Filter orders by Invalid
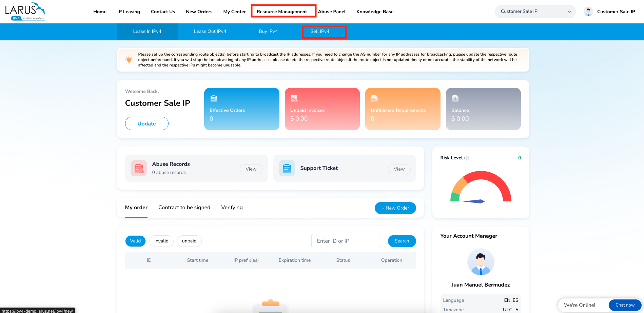This screenshot has width=644, height=313. [161, 241]
